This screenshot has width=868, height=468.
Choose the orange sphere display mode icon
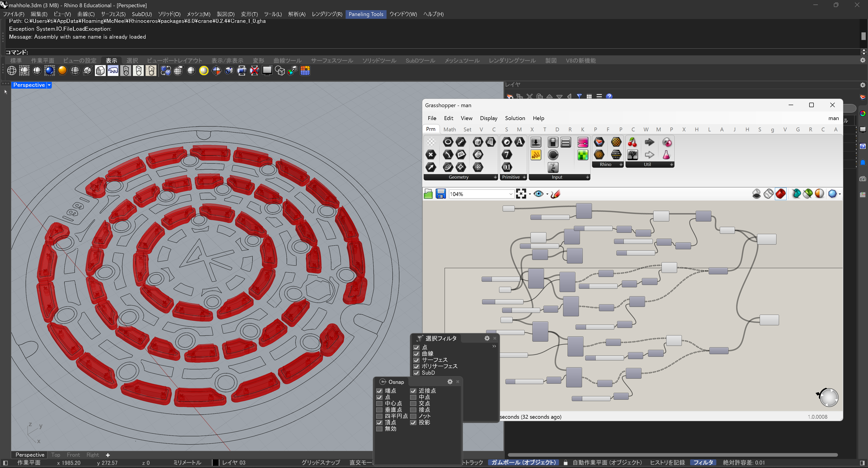(x=62, y=71)
